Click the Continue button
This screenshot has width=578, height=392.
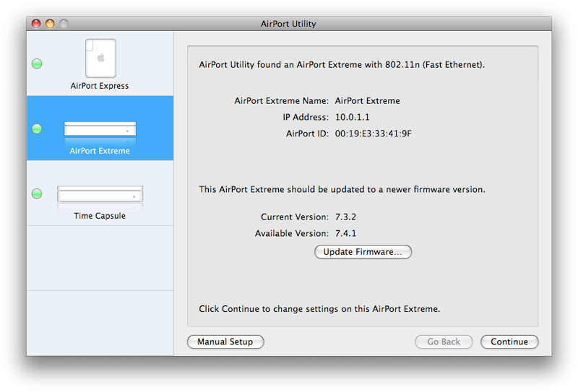pyautogui.click(x=509, y=342)
